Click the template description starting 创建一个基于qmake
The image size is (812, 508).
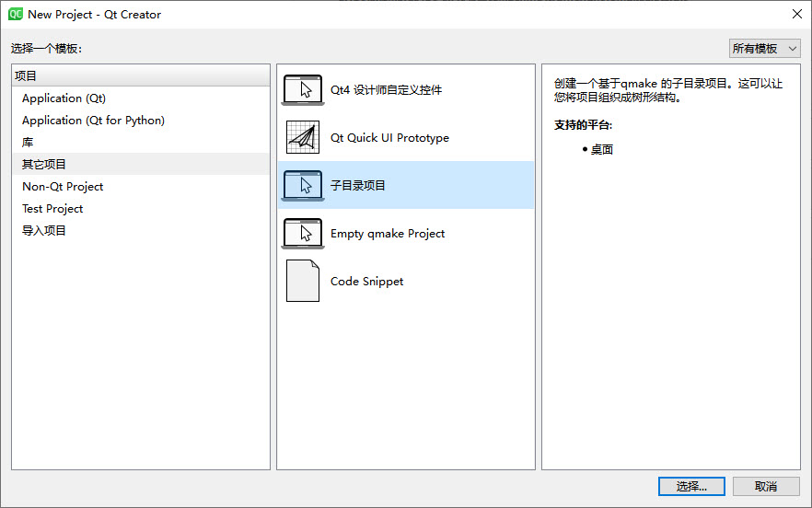668,90
